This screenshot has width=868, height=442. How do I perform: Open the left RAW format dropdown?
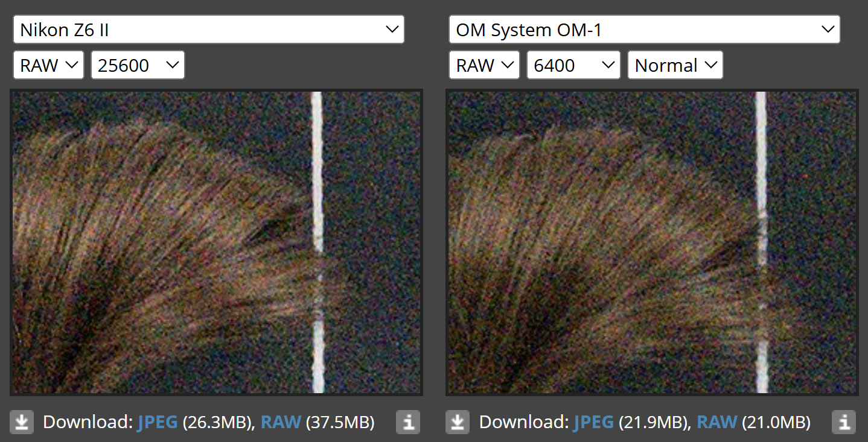(x=48, y=65)
